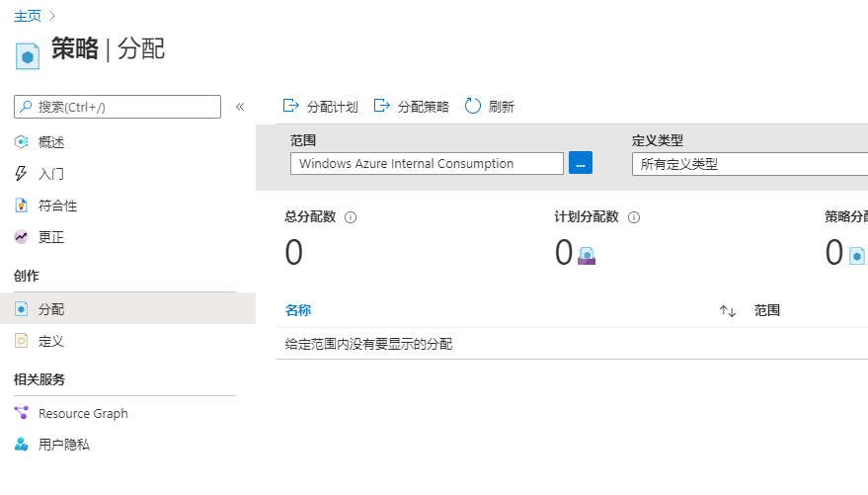This screenshot has width=868, height=495.
Task: Click the circular refresh icon
Action: (x=473, y=106)
